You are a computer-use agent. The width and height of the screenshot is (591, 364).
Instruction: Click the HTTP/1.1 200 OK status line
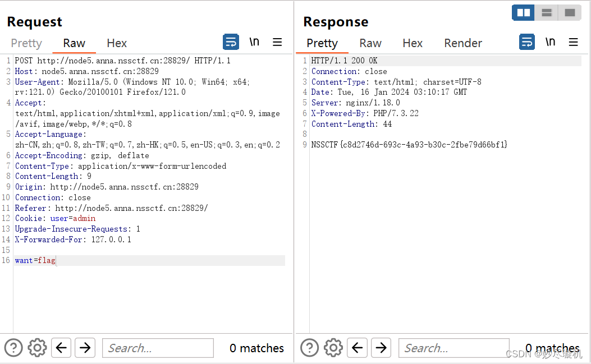coord(344,61)
